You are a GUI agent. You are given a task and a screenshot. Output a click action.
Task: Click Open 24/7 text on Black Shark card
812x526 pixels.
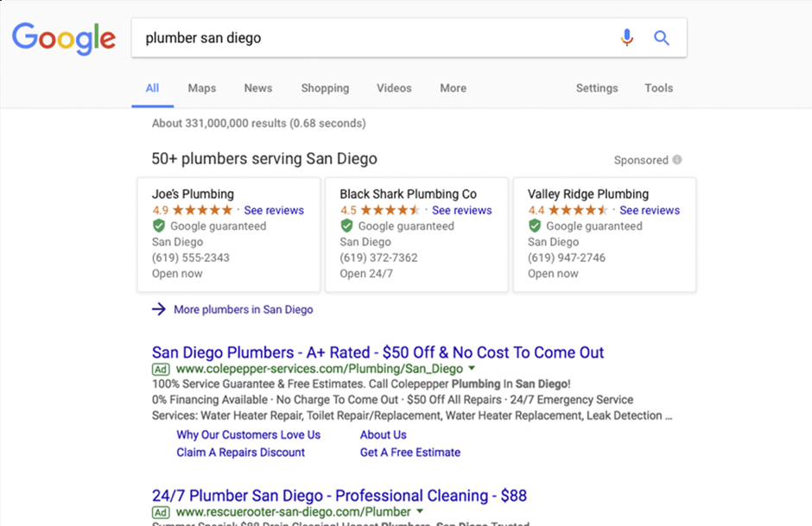click(x=366, y=274)
